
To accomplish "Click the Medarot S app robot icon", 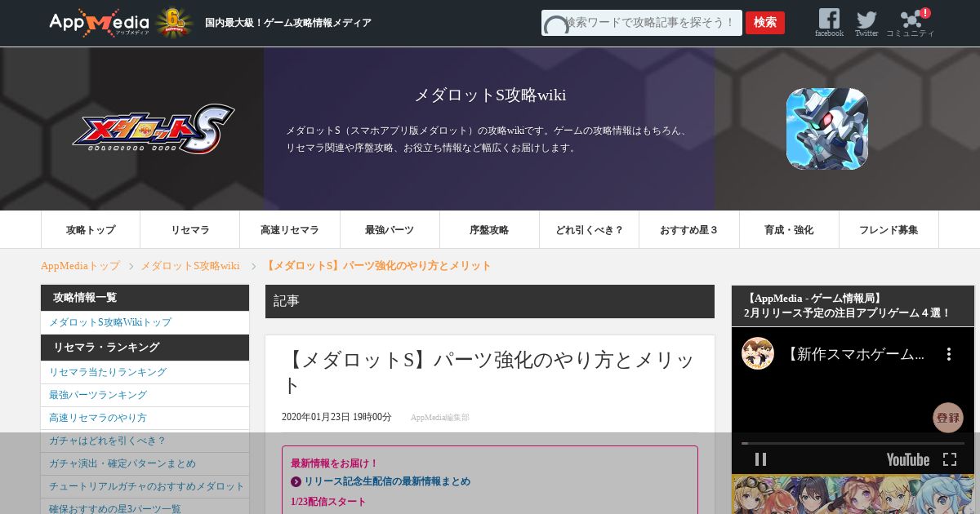I will pyautogui.click(x=826, y=129).
